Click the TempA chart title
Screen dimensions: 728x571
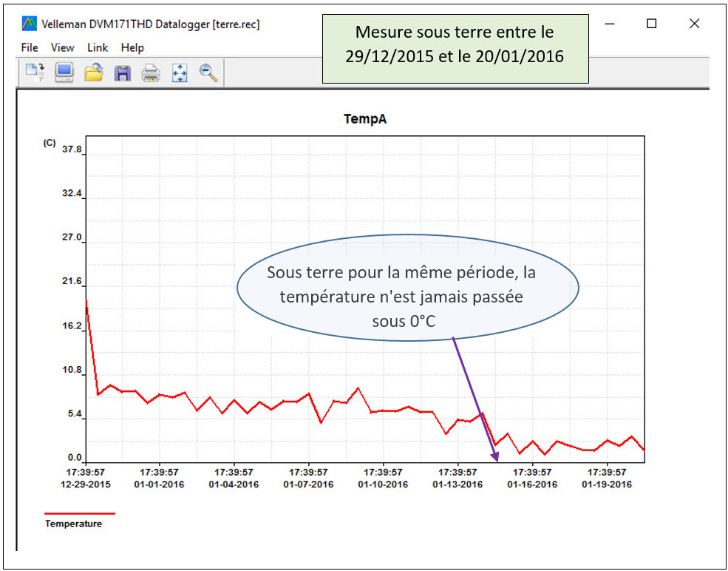[364, 119]
